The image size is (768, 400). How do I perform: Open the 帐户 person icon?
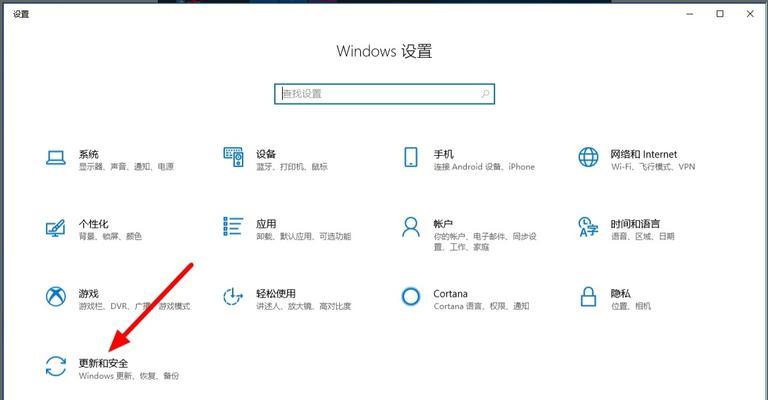[x=410, y=227]
